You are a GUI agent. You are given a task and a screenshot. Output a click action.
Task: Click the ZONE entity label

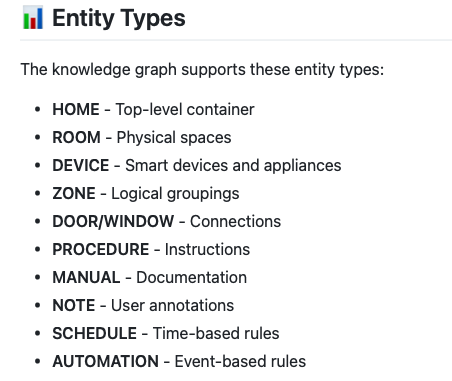coord(74,194)
